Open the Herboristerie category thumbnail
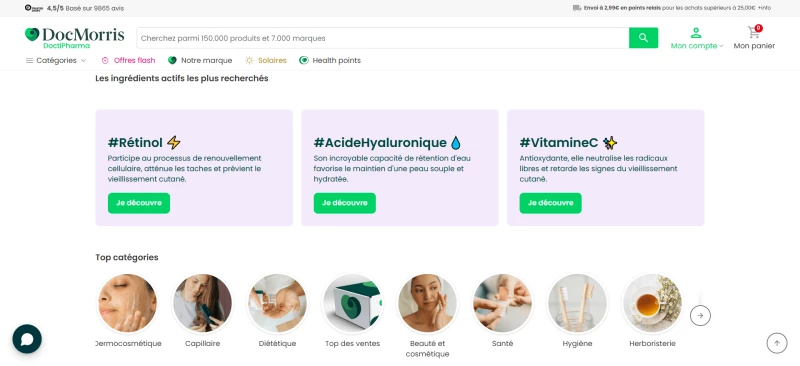Image resolution: width=800 pixels, height=366 pixels. pyautogui.click(x=652, y=303)
